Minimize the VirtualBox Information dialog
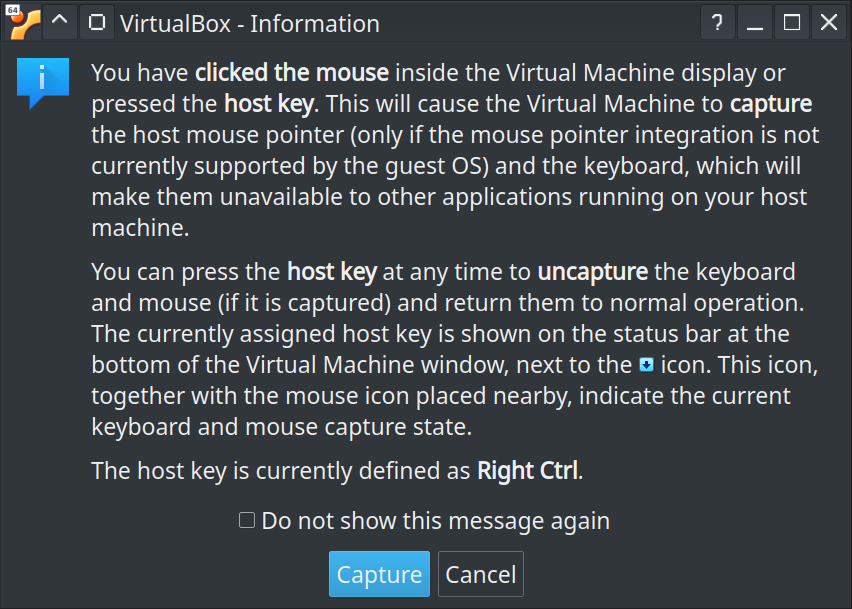The width and height of the screenshot is (852, 609). click(x=755, y=22)
